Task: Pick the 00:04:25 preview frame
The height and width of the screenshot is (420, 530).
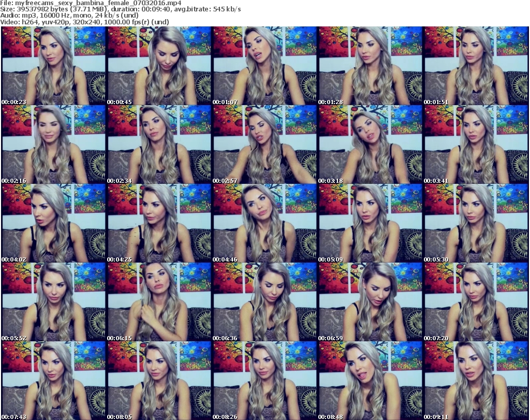Action: [x=159, y=223]
